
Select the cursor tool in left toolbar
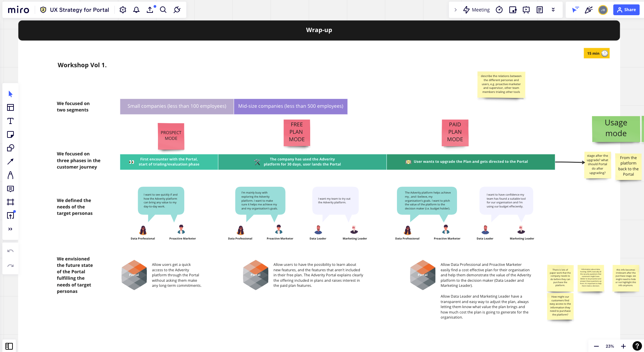click(10, 94)
